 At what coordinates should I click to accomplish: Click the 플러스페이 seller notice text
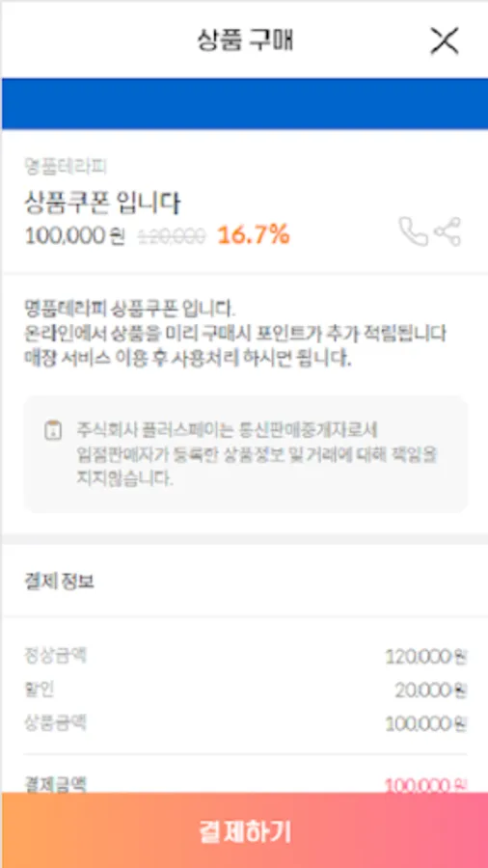click(x=258, y=454)
